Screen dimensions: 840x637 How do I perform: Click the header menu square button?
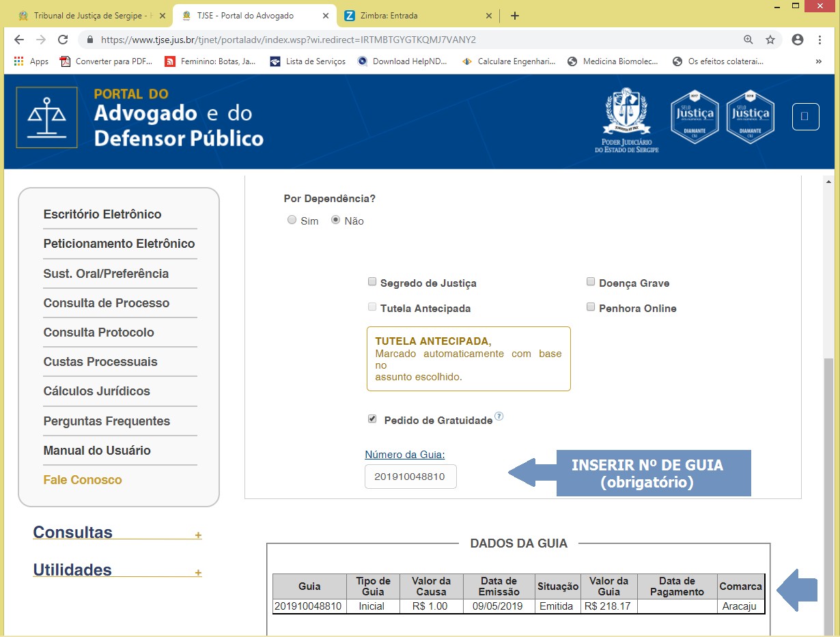pos(805,117)
